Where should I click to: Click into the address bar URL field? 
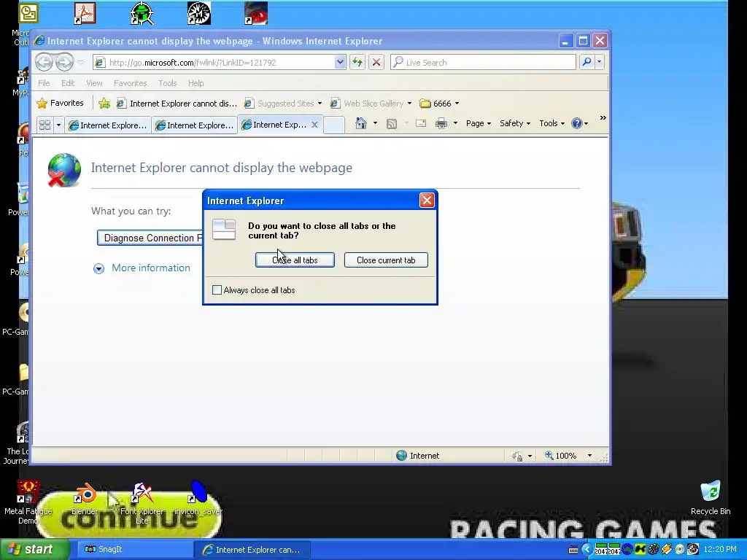(x=219, y=63)
